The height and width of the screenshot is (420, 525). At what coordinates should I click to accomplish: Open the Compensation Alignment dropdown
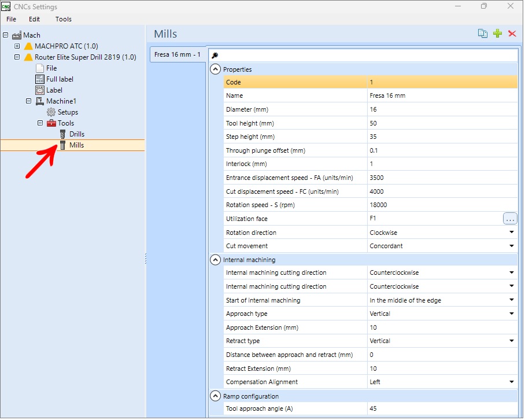coord(512,382)
